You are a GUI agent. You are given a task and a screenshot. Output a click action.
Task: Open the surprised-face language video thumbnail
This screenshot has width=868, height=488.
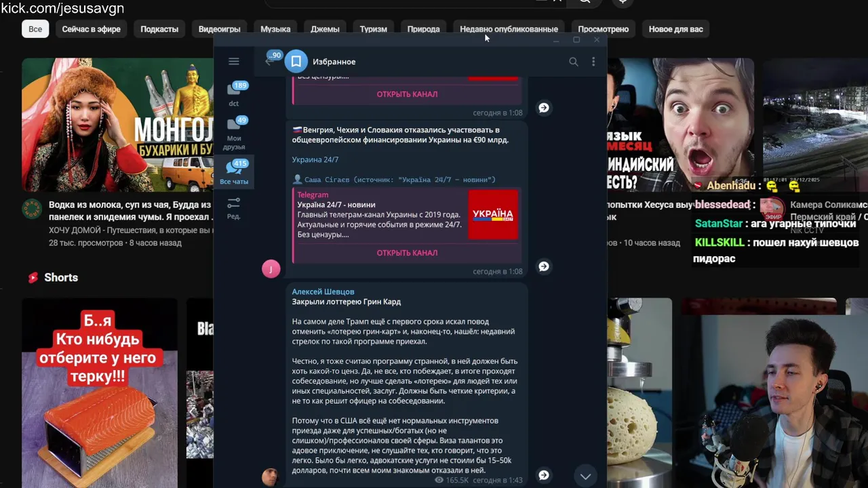pos(680,125)
